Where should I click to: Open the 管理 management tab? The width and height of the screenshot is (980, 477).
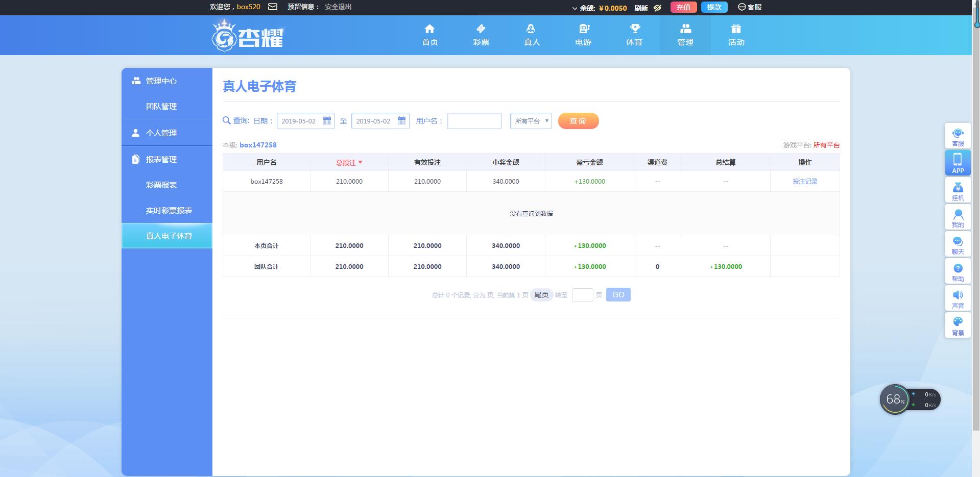point(685,35)
